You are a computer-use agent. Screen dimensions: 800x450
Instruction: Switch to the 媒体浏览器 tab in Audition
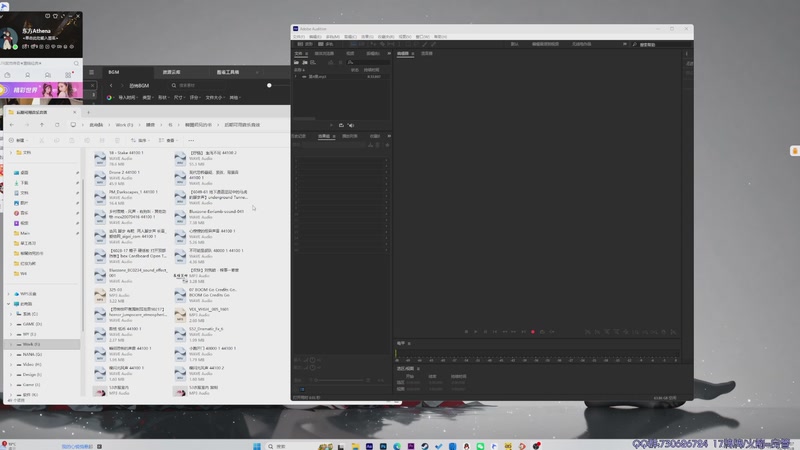[x=324, y=53]
